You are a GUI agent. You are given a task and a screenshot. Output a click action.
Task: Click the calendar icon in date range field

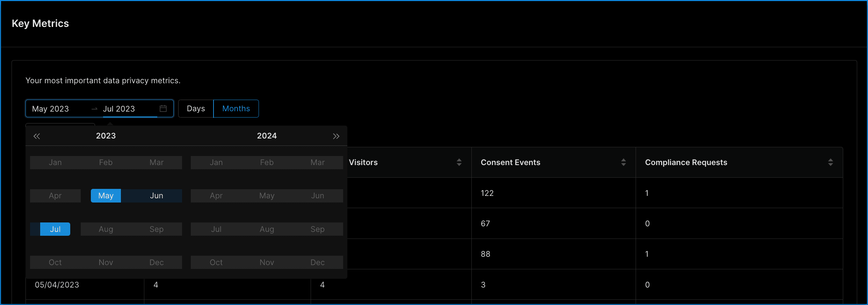[163, 108]
